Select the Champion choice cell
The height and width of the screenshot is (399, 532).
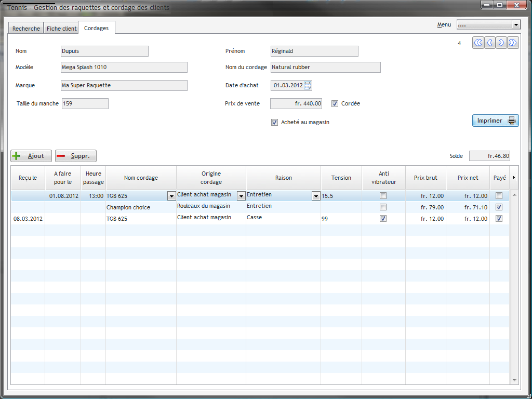(x=141, y=207)
